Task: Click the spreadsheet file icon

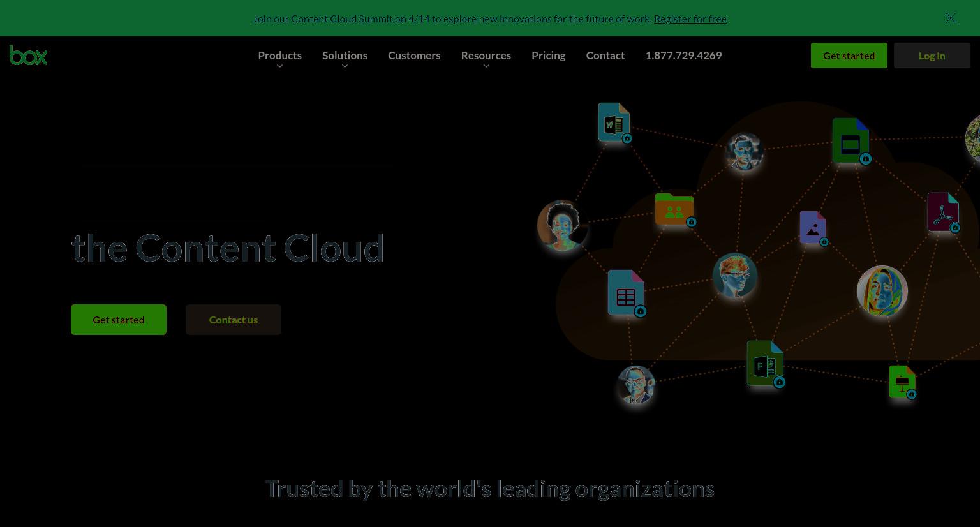Action: click(x=627, y=293)
